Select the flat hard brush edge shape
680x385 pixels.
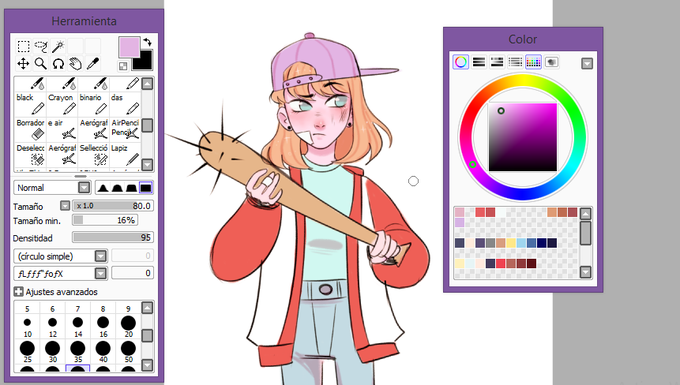146,188
